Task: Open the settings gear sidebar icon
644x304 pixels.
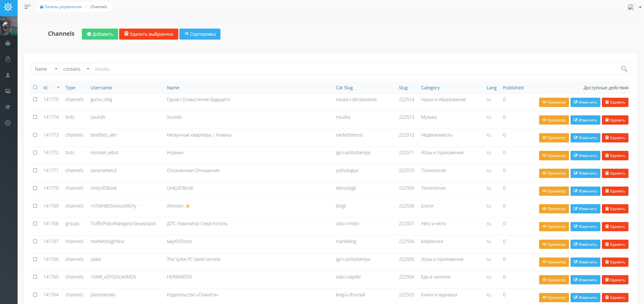Action: (8, 123)
